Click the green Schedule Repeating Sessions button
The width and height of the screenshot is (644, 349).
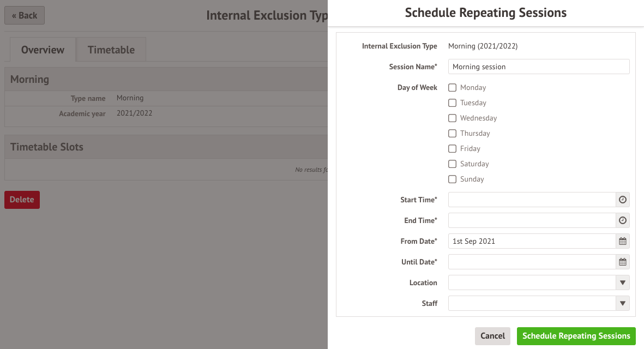click(576, 336)
